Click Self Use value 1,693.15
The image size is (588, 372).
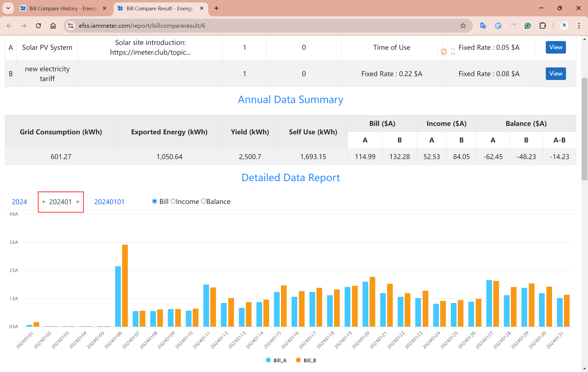coord(313,157)
